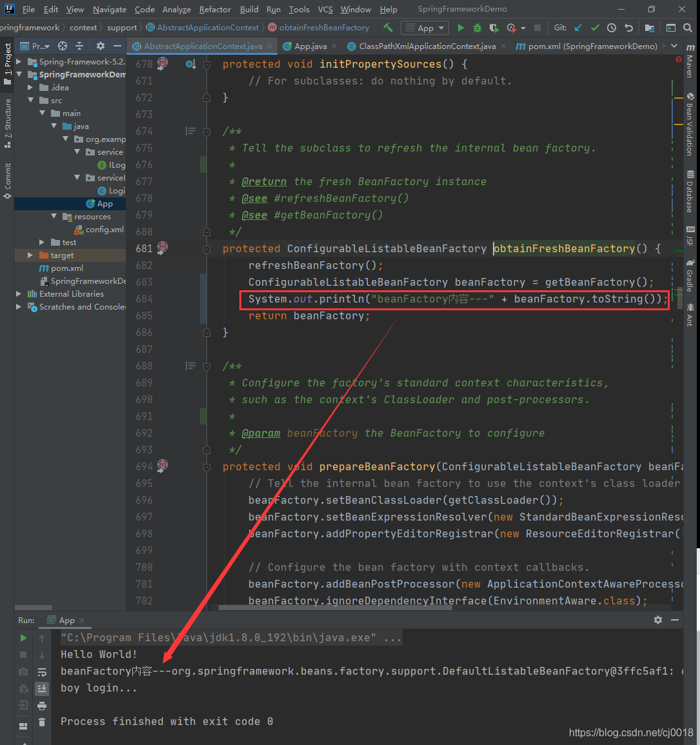Revert changes with rollback arrow icon
The image size is (700, 745).
click(629, 28)
